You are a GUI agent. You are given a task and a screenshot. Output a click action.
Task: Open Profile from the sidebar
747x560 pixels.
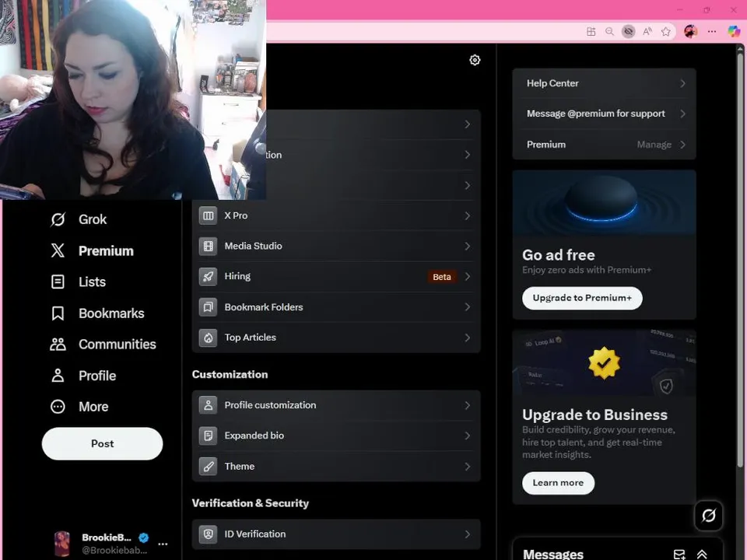point(83,376)
